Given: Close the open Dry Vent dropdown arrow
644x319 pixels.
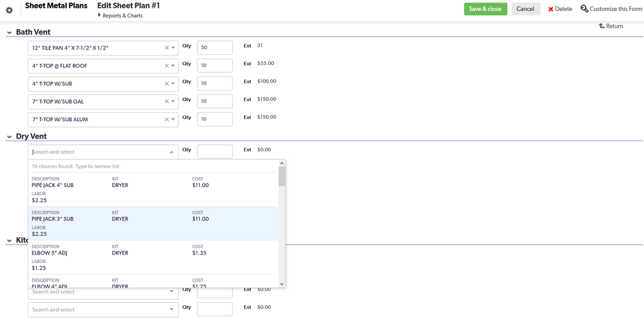Looking at the screenshot, I should click(171, 152).
